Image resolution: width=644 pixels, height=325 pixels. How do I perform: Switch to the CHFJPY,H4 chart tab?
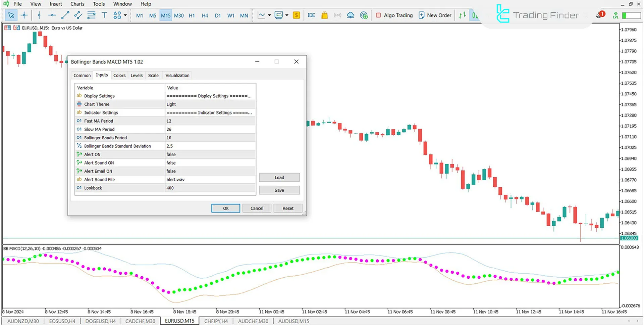point(216,321)
